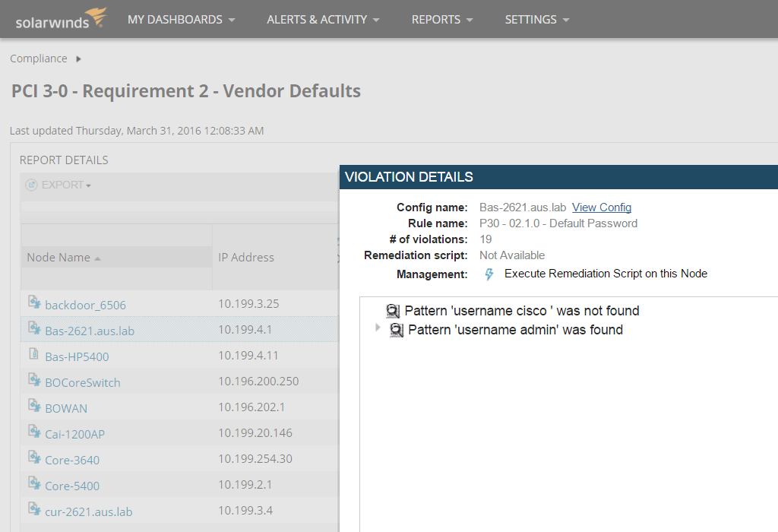The image size is (778, 532).
Task: Click IP address 10.196.200.250
Action: coord(258,381)
